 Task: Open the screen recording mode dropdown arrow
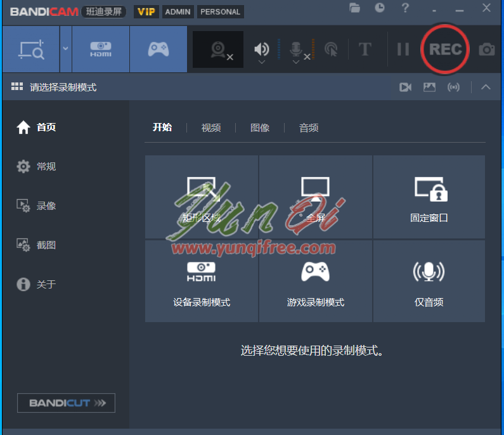pos(65,49)
